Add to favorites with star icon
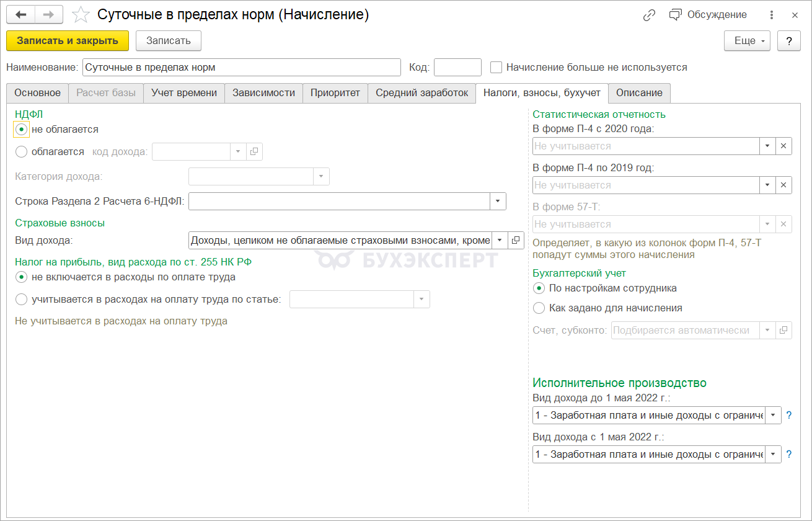This screenshot has width=812, height=521. coord(81,15)
